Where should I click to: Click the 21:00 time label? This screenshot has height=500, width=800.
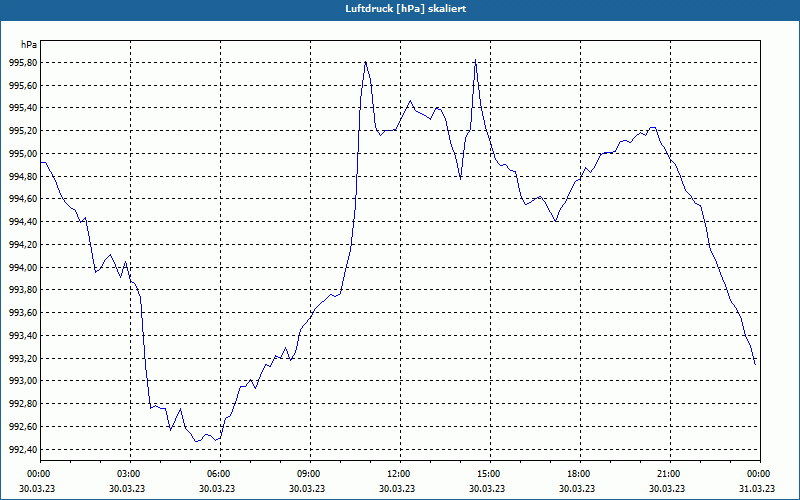[670, 474]
